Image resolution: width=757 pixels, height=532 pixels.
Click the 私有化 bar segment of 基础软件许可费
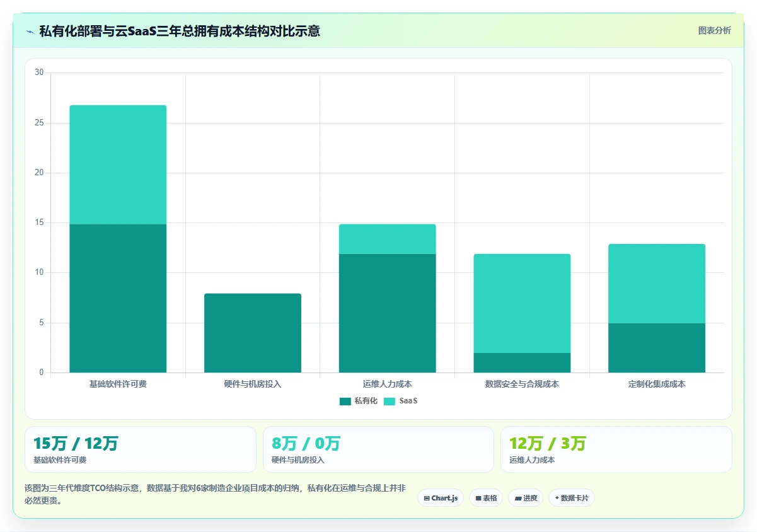pyautogui.click(x=118, y=298)
